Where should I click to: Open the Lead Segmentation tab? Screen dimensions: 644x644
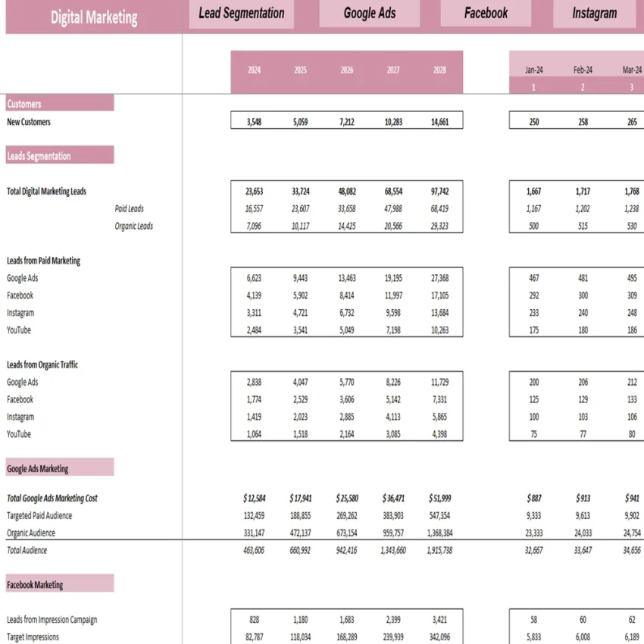[241, 13]
